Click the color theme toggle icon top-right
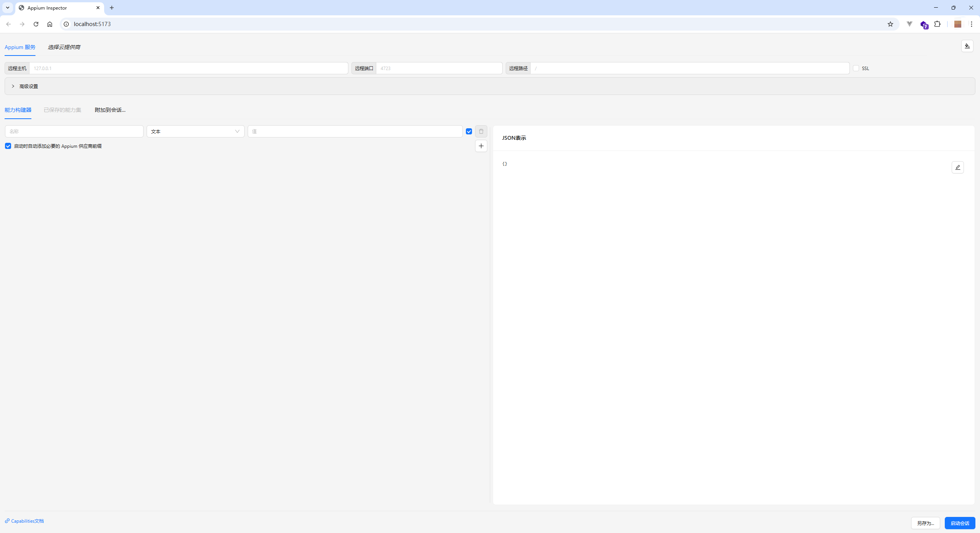Viewport: 980px width, 533px height. pos(967,46)
